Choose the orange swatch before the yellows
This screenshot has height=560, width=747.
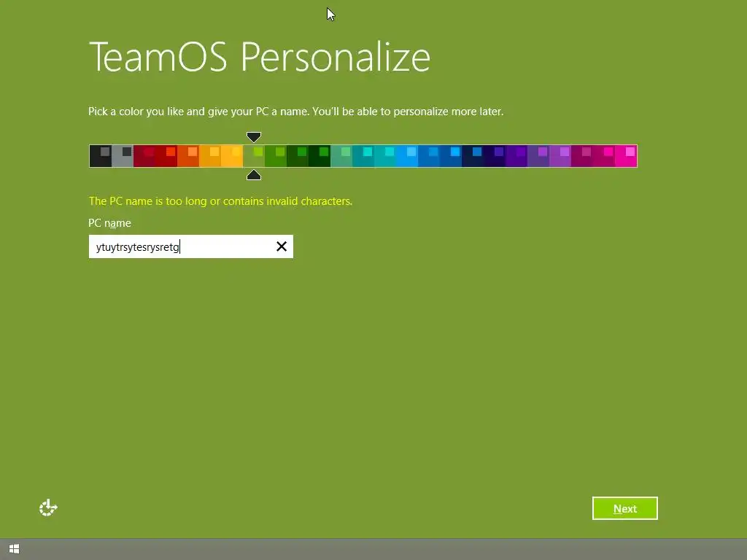(188, 156)
